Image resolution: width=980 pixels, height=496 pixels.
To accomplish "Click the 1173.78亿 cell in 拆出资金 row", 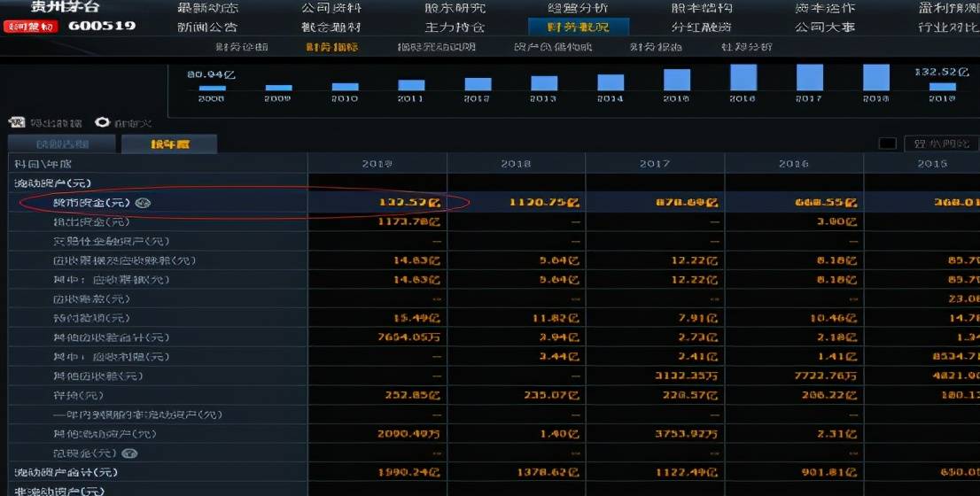I will (409, 221).
